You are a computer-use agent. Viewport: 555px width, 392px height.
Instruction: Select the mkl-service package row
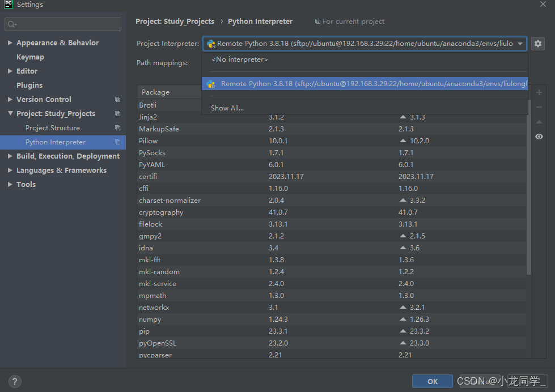332,284
